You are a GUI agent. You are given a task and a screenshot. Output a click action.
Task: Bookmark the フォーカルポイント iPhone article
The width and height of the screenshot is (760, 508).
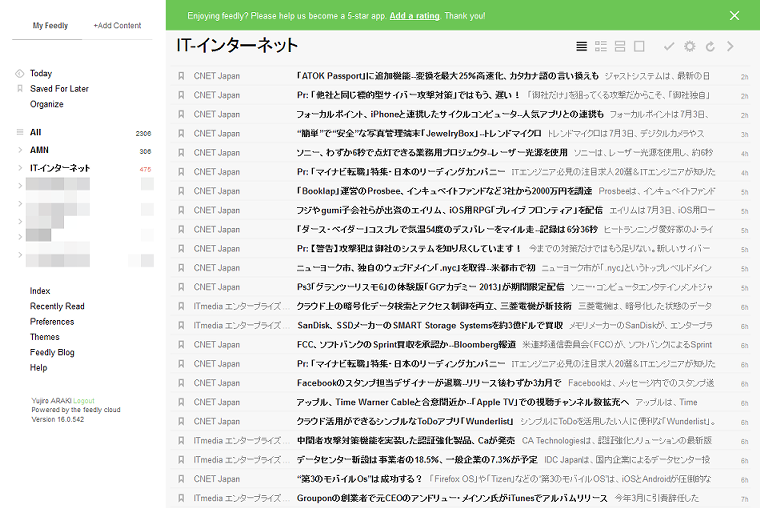(181, 114)
